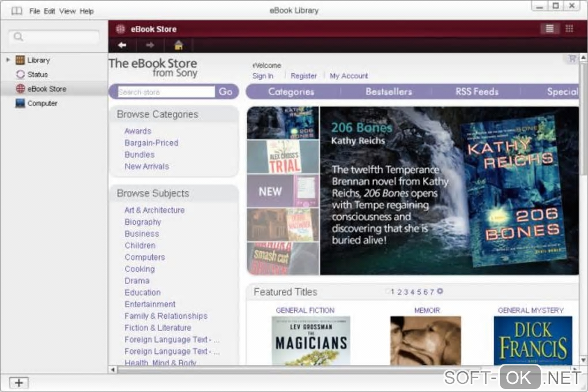This screenshot has width=588, height=392.
Task: Open the My Account link
Action: point(349,76)
